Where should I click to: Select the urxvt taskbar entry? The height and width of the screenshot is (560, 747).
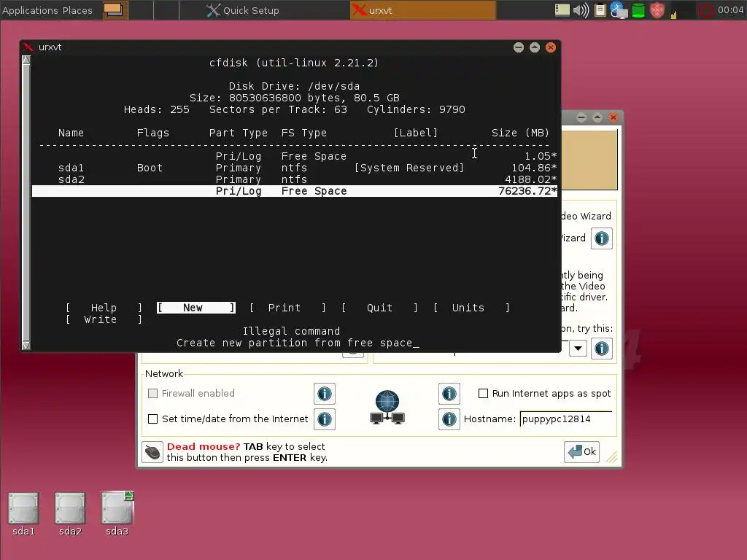pyautogui.click(x=422, y=10)
